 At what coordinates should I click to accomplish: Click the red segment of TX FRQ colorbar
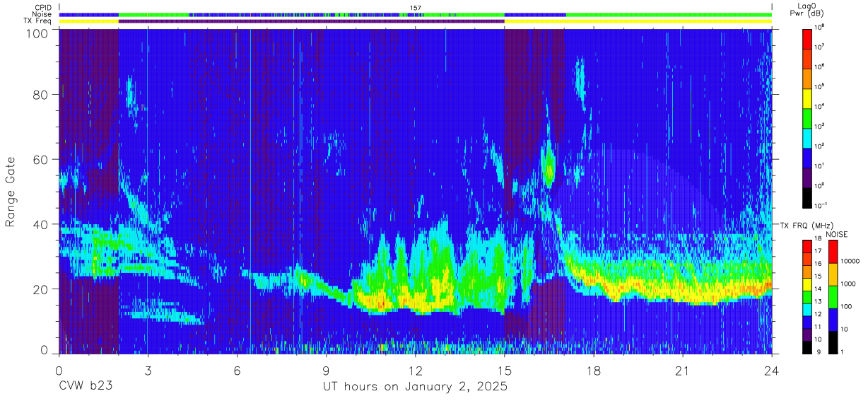click(809, 247)
